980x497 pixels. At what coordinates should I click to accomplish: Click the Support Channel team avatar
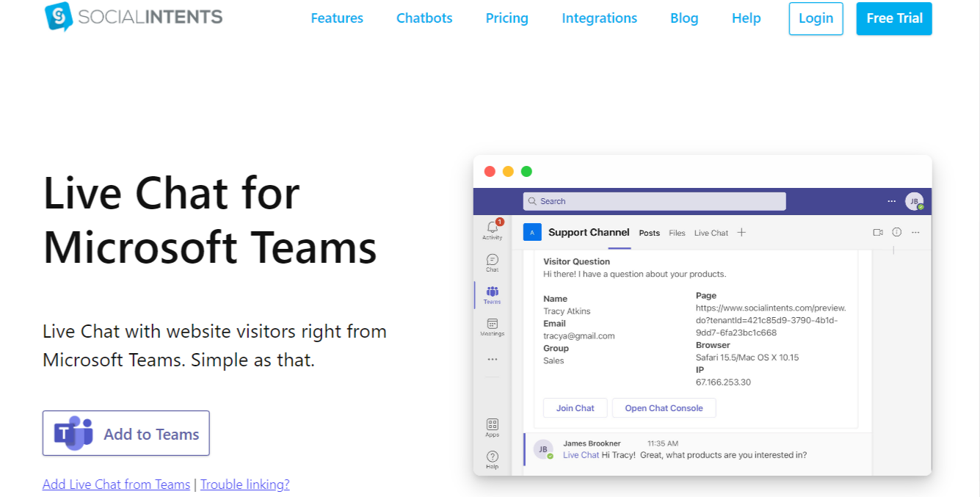[532, 231]
